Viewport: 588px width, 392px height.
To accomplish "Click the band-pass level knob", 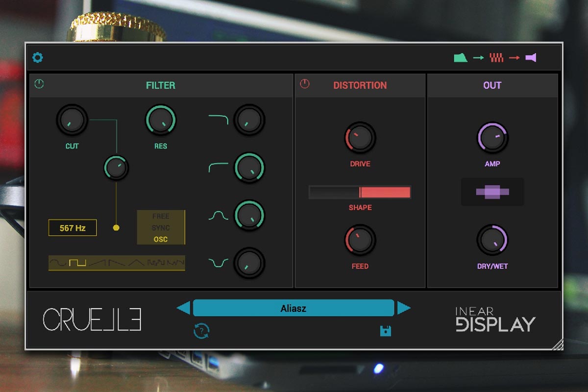I will click(x=249, y=216).
